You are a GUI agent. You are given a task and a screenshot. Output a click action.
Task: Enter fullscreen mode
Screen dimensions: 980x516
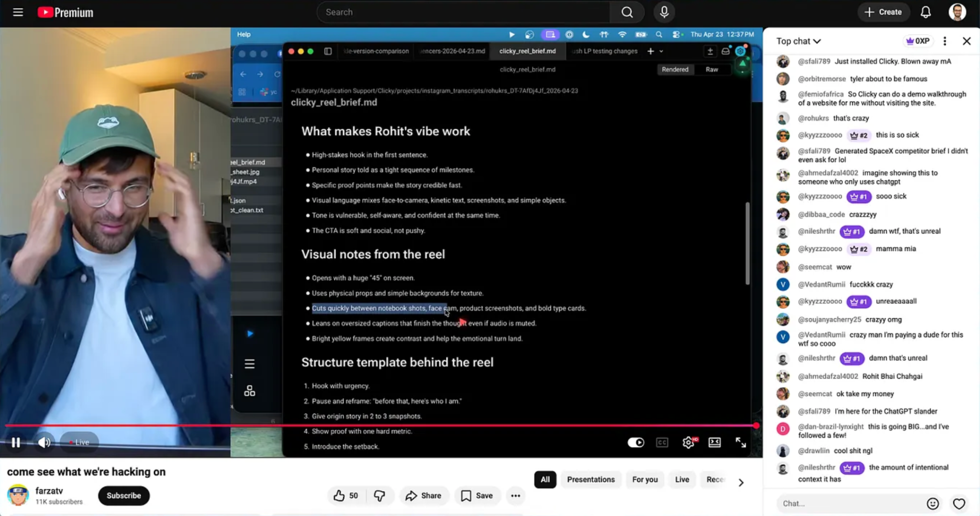tap(741, 442)
